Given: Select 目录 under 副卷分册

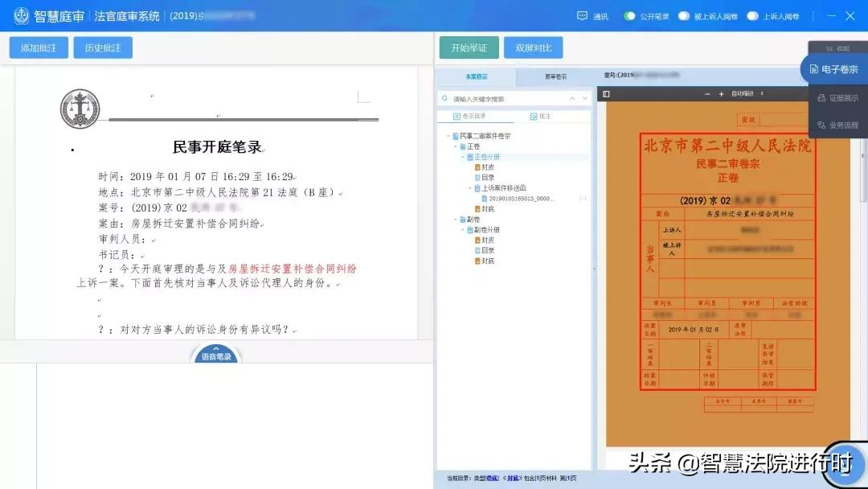Looking at the screenshot, I should 488,250.
